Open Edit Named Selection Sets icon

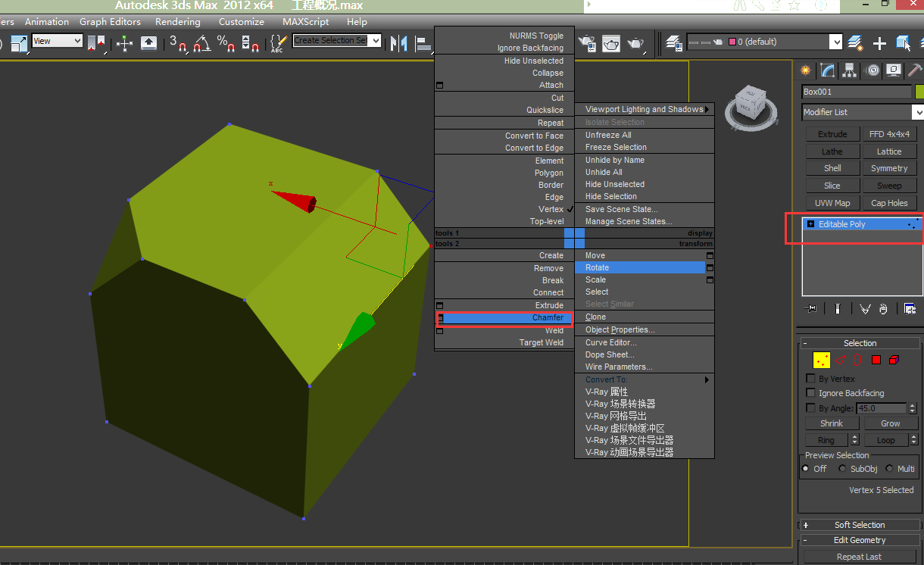(277, 43)
